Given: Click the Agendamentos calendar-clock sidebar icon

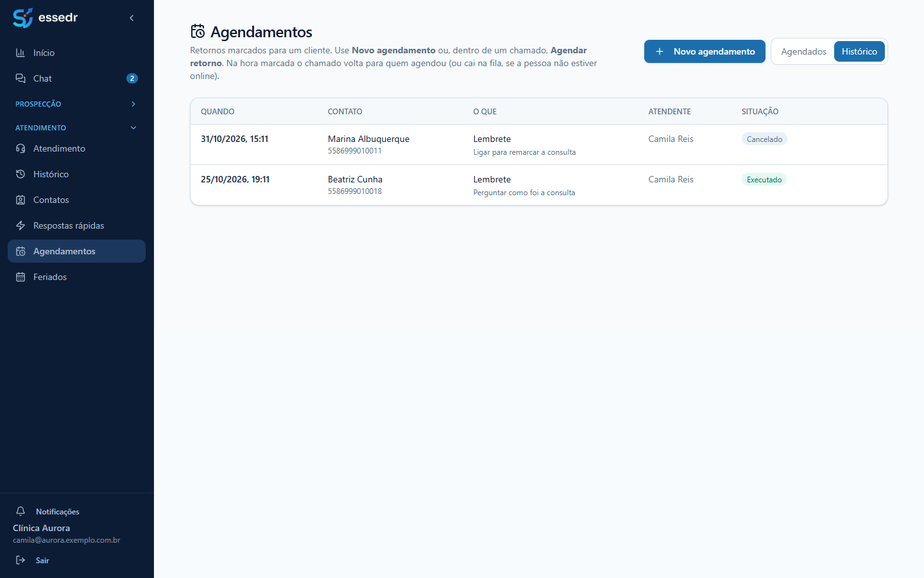Looking at the screenshot, I should pyautogui.click(x=21, y=251).
